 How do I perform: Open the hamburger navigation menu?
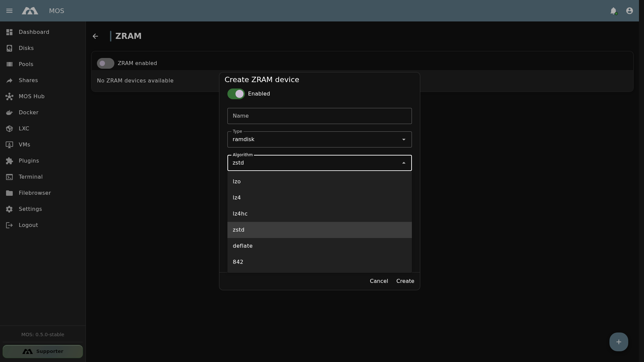tap(9, 11)
